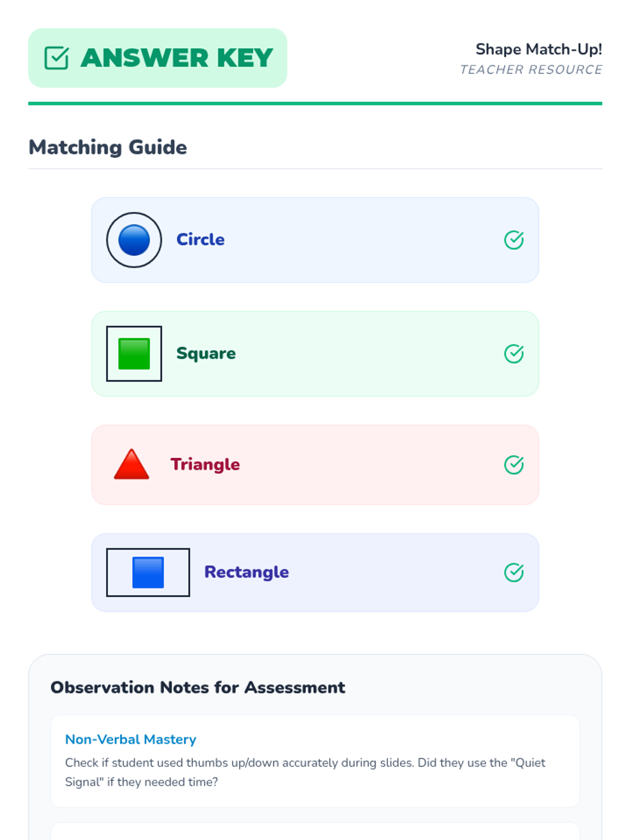Click the Rectangle label text
630x840 pixels.
click(x=246, y=572)
